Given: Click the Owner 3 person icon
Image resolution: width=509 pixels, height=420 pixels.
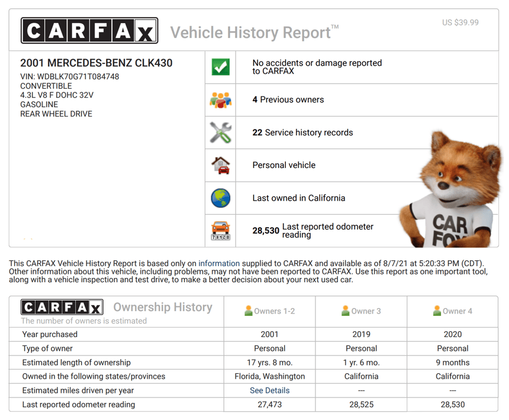Looking at the screenshot, I should (x=346, y=311).
